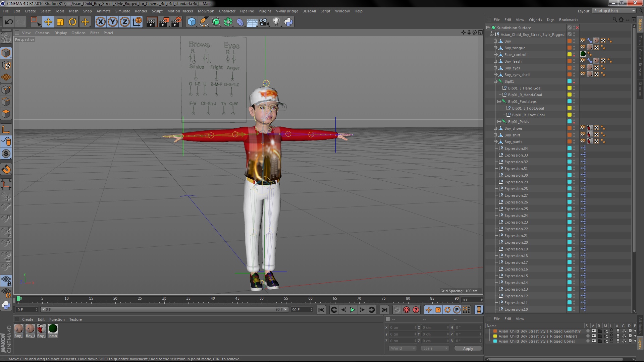Open the MoGraph menu
The image size is (644, 362).
pyautogui.click(x=206, y=11)
